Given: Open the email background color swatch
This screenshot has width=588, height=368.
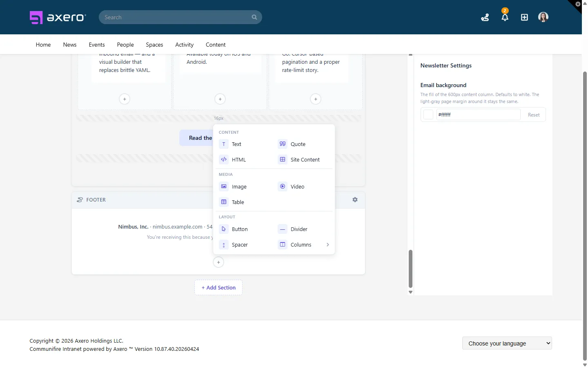Looking at the screenshot, I should coord(428,114).
